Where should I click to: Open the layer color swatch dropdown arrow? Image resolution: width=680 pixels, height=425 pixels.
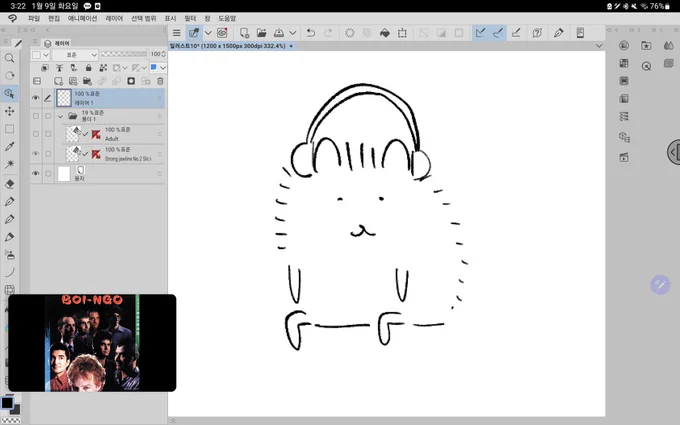[x=46, y=55]
